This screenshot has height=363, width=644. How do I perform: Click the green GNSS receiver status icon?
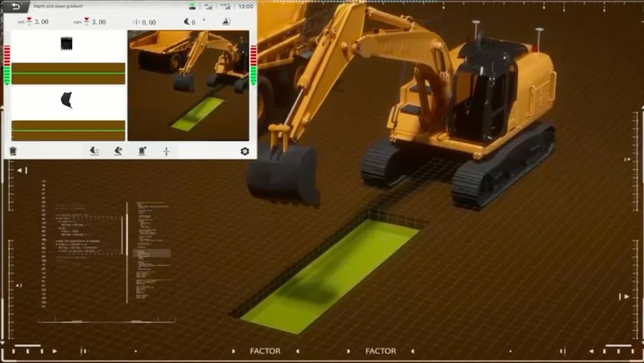(192, 7)
